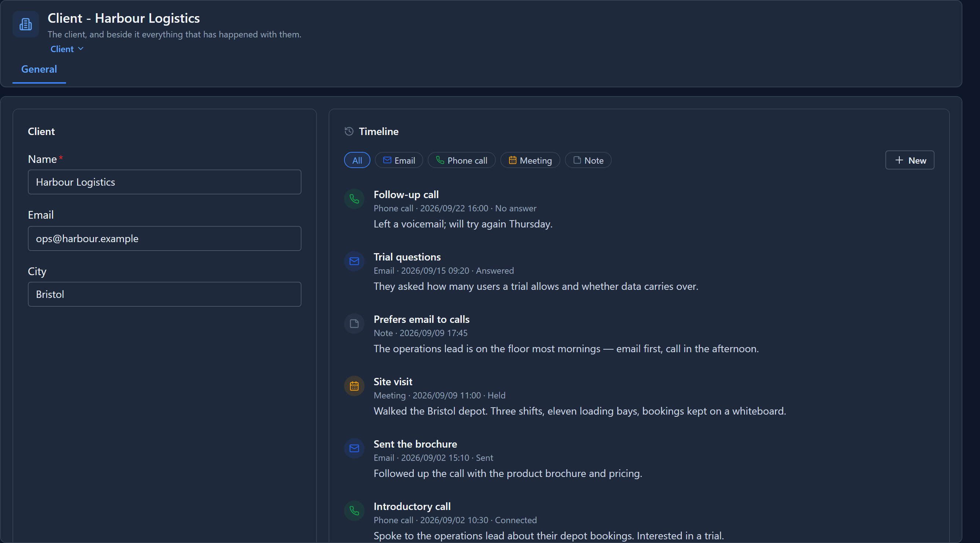Screen dimensions: 980x543
Task: Click 'Phone call · 2026/09/22 16:00 · No answer' line
Action: click(455, 208)
